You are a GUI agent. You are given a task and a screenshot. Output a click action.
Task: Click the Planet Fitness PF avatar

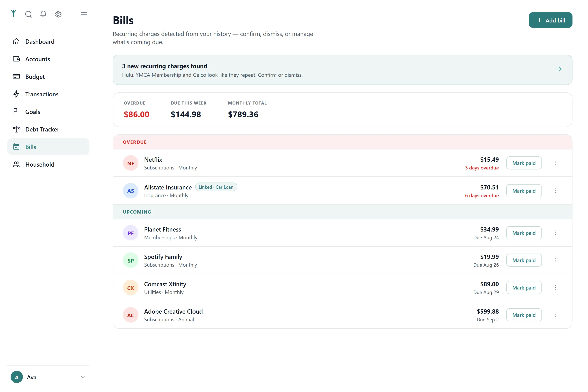click(x=130, y=233)
